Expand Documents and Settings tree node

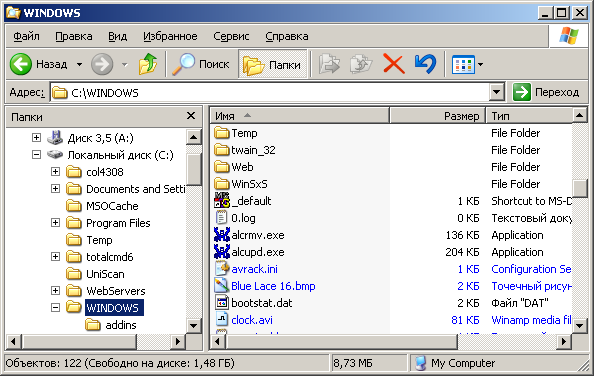pos(55,189)
